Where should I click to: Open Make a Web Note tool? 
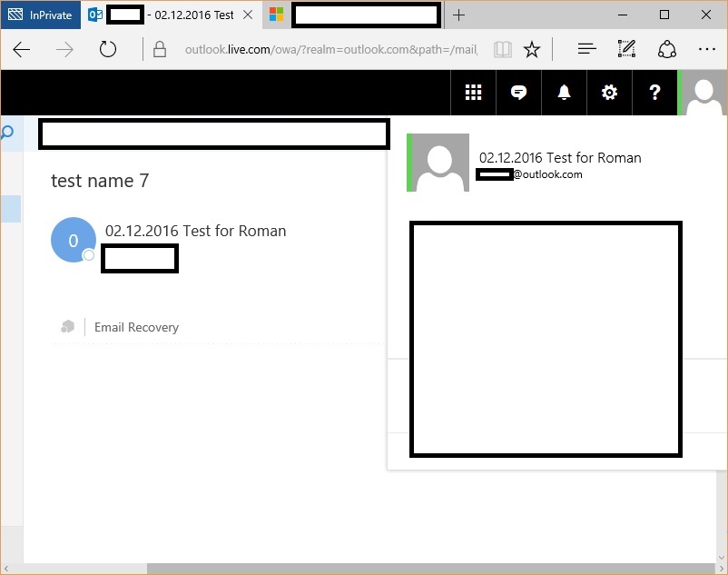(x=626, y=49)
